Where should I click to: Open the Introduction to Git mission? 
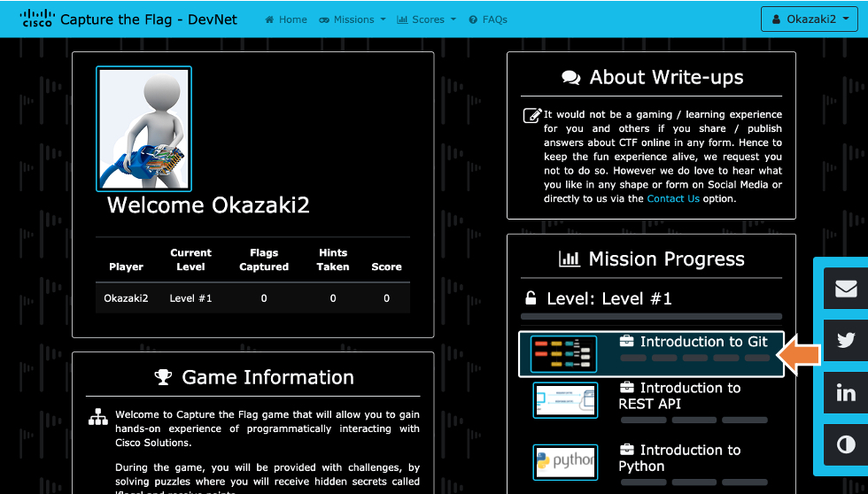703,342
